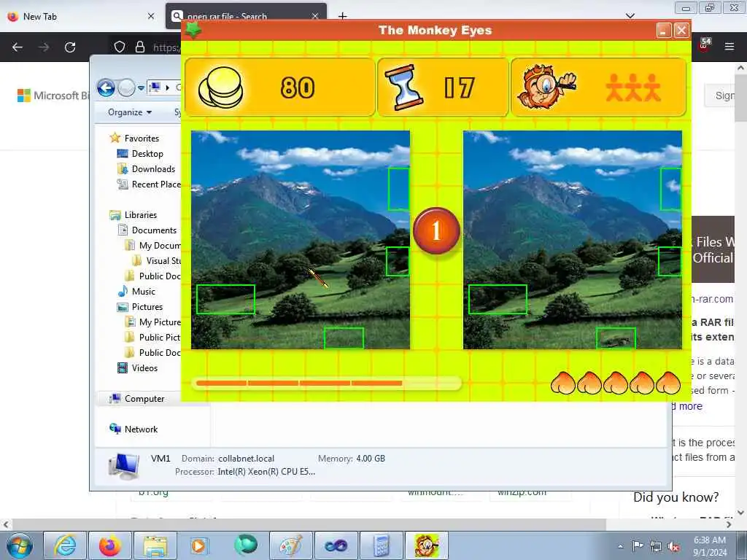Click the last peach hint icon

(x=668, y=382)
